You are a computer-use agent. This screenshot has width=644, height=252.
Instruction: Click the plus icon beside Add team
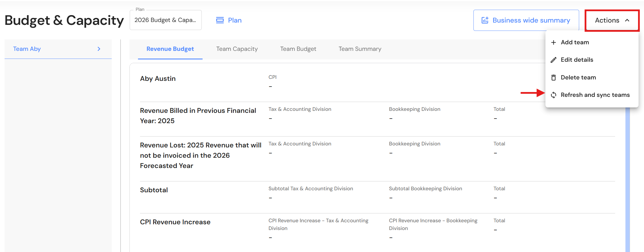tap(553, 43)
